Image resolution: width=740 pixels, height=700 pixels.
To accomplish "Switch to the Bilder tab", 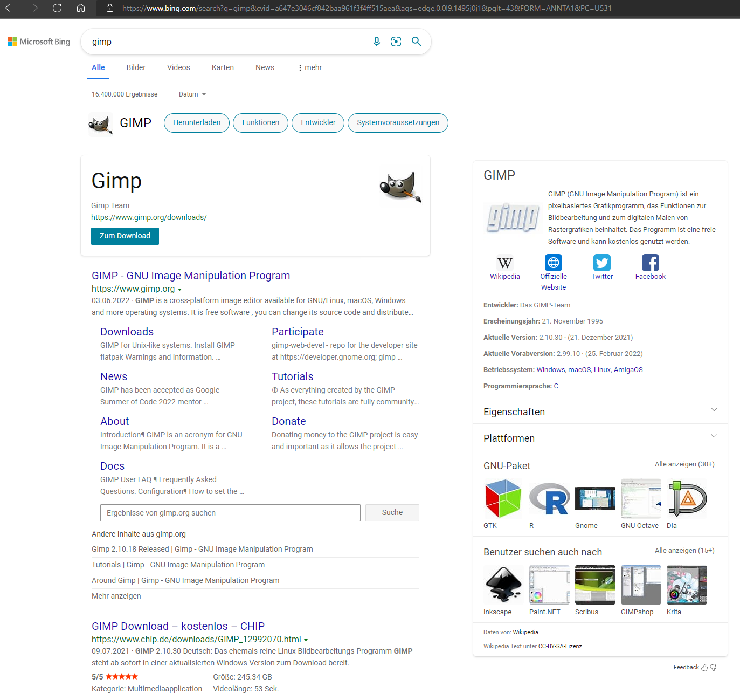I will [136, 67].
